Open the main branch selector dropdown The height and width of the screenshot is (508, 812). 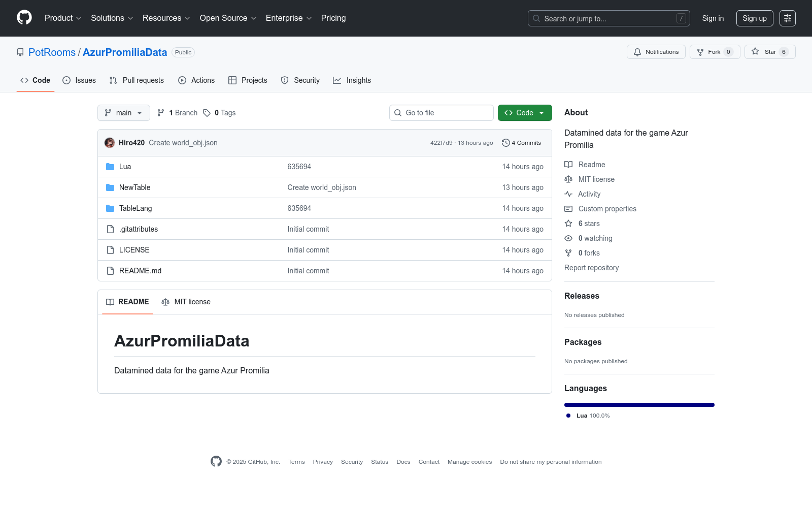124,113
